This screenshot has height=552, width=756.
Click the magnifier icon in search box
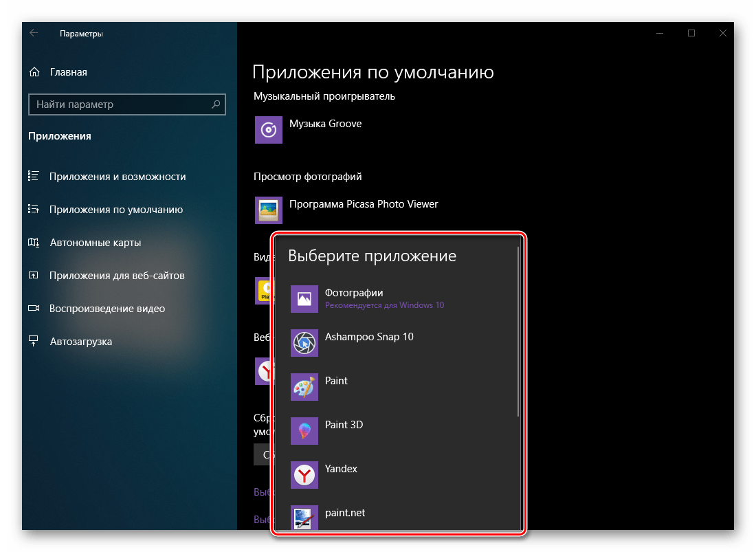(x=217, y=104)
